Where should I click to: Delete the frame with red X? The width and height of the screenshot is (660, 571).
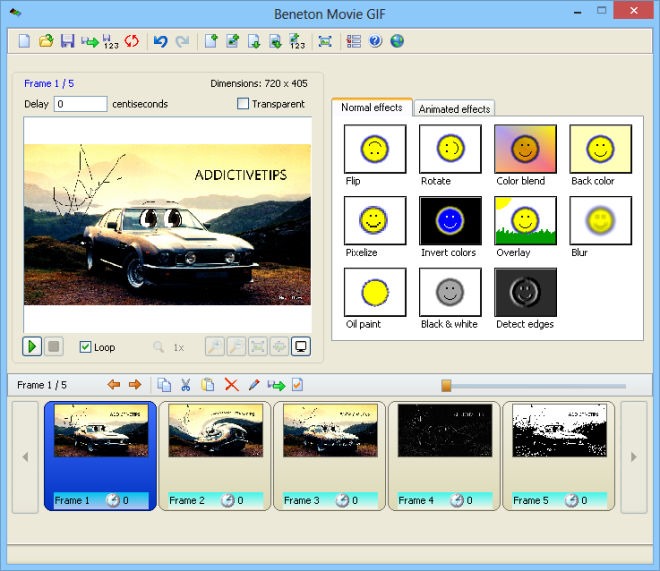[232, 385]
